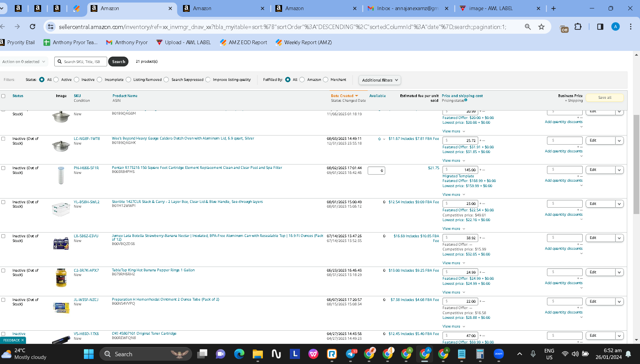Select the Incomplete status filter
Viewport: 640px width, 364px height.
click(99, 80)
